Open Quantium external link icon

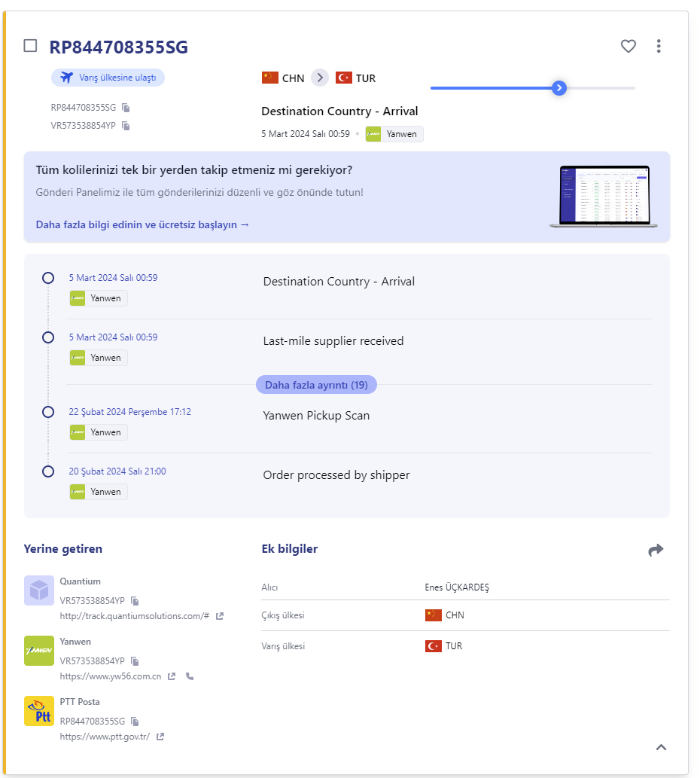[220, 616]
